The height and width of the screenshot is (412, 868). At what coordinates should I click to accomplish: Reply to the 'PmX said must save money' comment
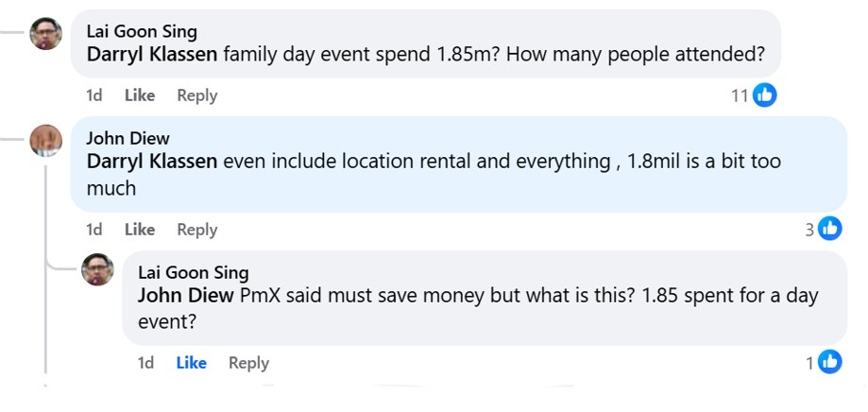pyautogui.click(x=249, y=363)
